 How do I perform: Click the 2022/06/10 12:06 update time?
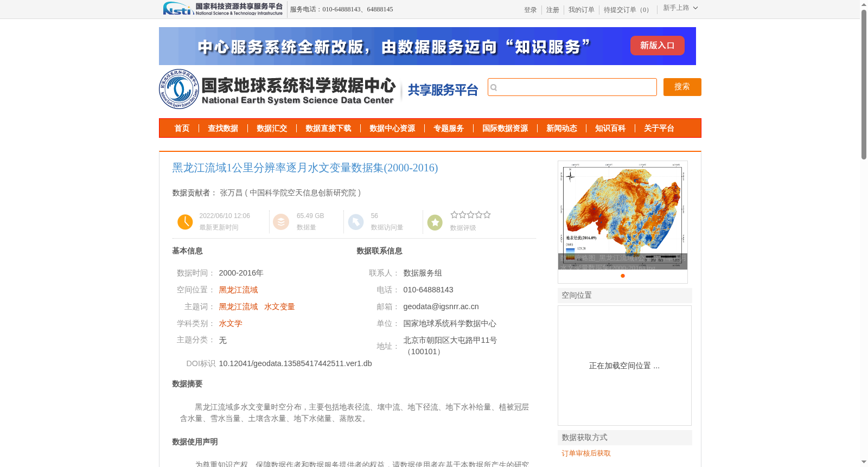tap(225, 216)
